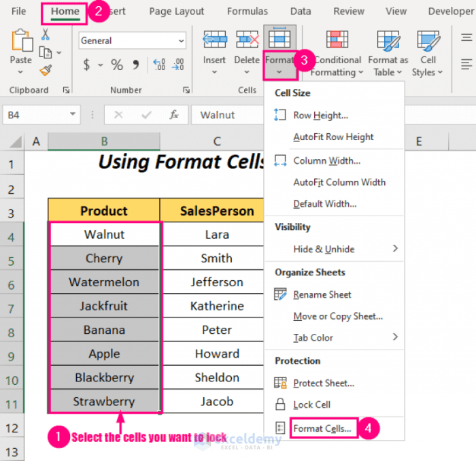Open the Developer tab

[451, 12]
